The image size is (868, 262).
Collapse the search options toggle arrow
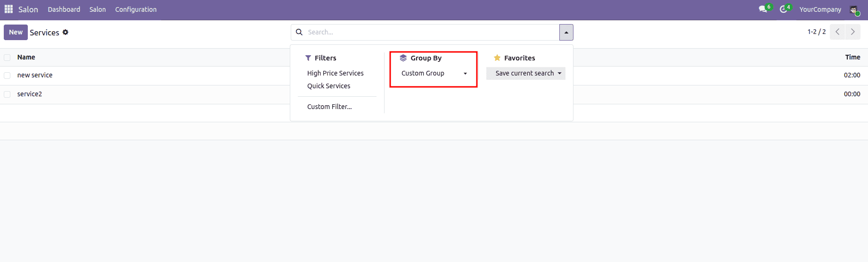566,33
